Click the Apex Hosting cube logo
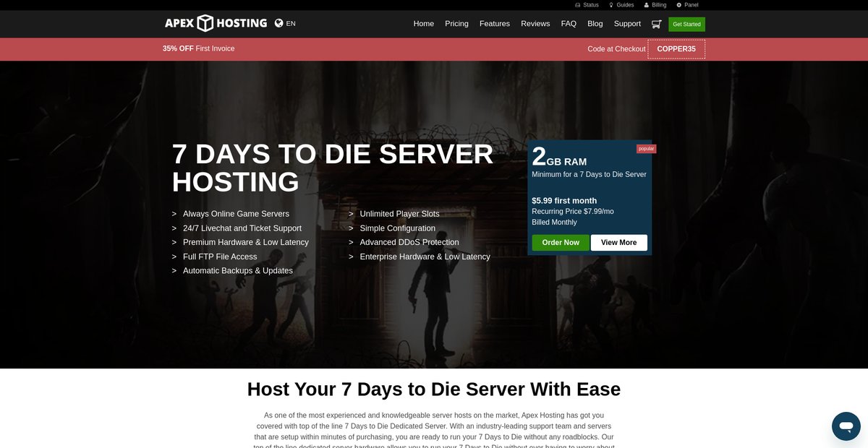The image size is (868, 448). coord(216,23)
